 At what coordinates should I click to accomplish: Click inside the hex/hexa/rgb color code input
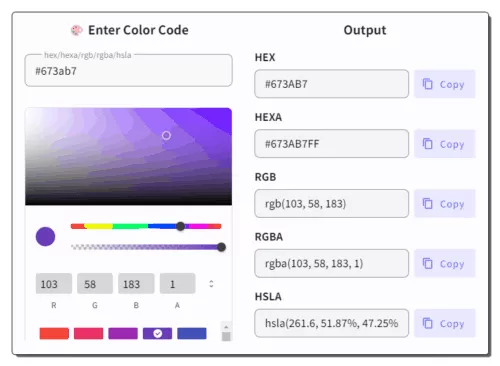coord(128,71)
